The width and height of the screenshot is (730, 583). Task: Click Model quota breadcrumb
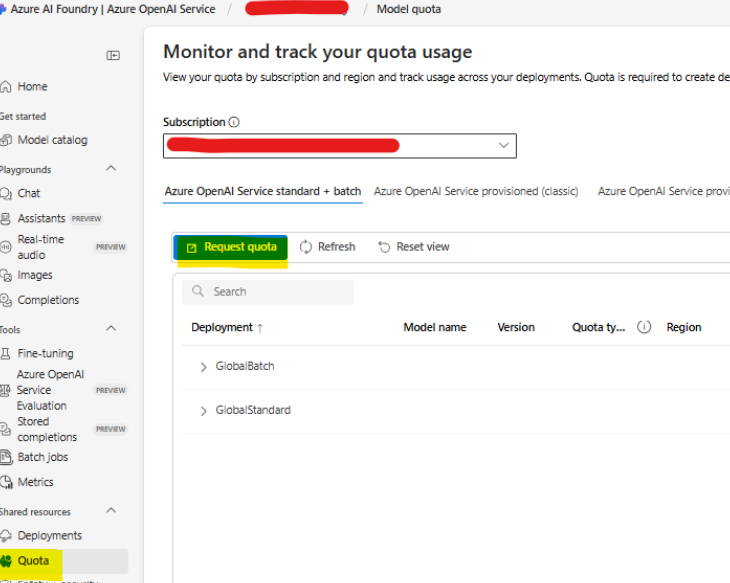408,9
